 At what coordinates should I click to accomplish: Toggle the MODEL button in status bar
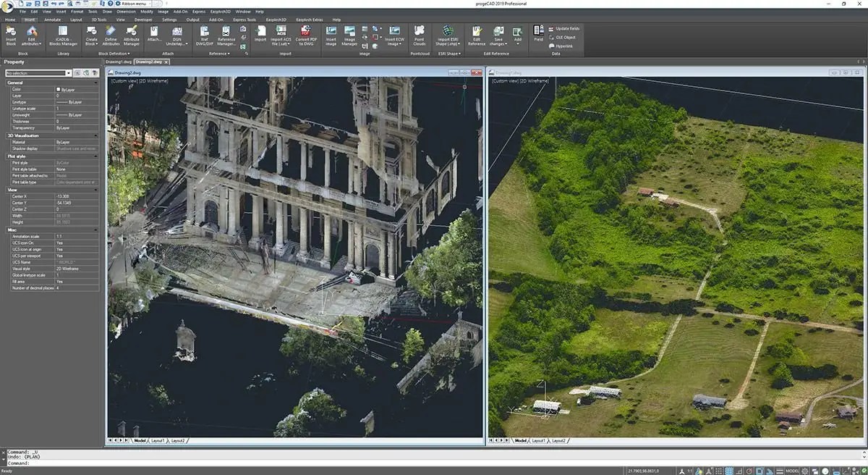click(x=792, y=471)
